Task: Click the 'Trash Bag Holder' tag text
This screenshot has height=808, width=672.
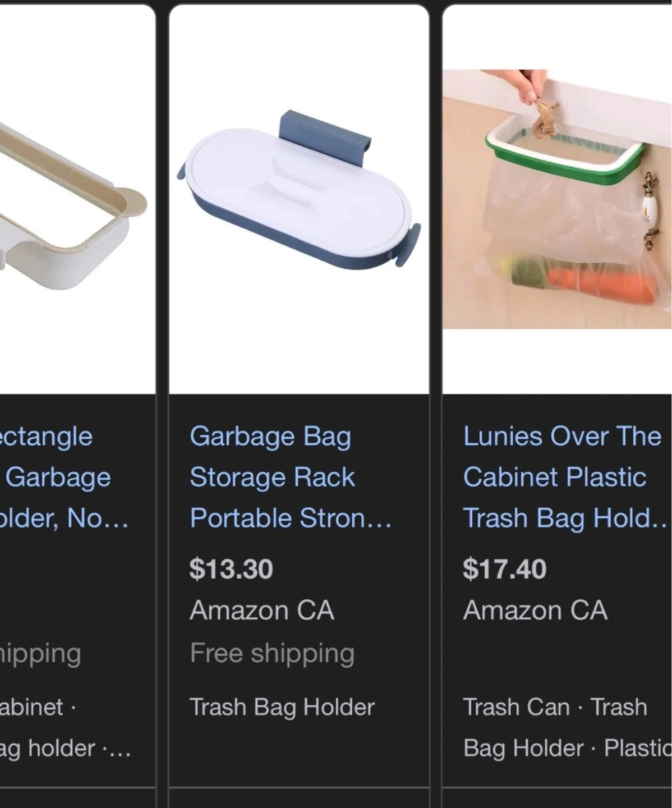Action: coord(282,708)
